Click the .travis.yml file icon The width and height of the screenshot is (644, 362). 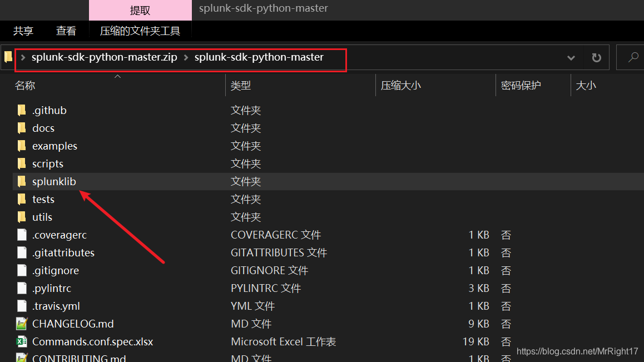coord(22,306)
